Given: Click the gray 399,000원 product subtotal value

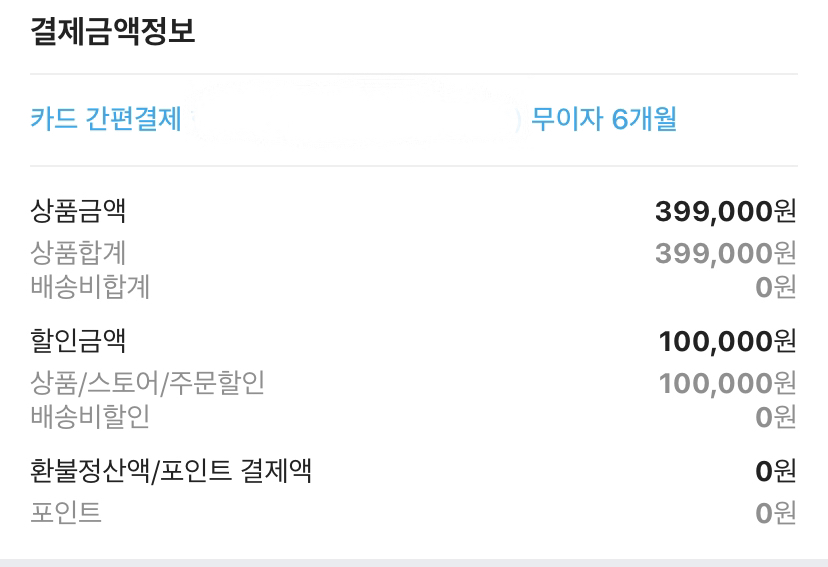Looking at the screenshot, I should [725, 254].
